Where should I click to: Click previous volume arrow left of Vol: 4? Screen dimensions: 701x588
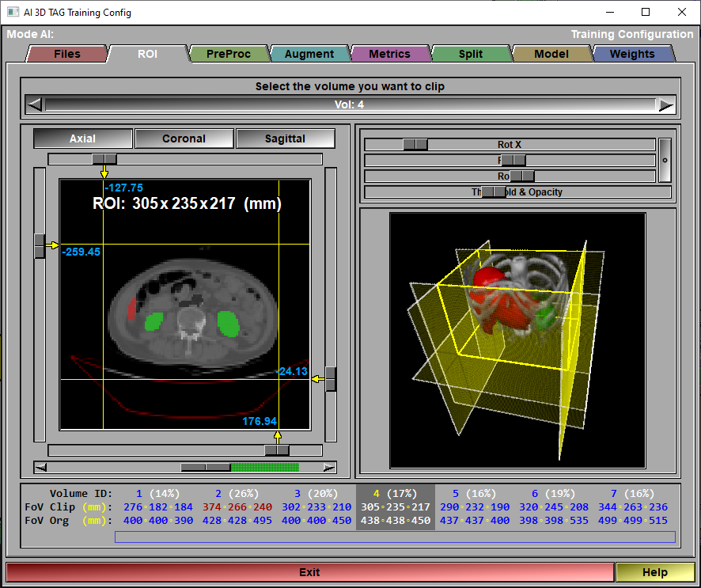point(35,104)
